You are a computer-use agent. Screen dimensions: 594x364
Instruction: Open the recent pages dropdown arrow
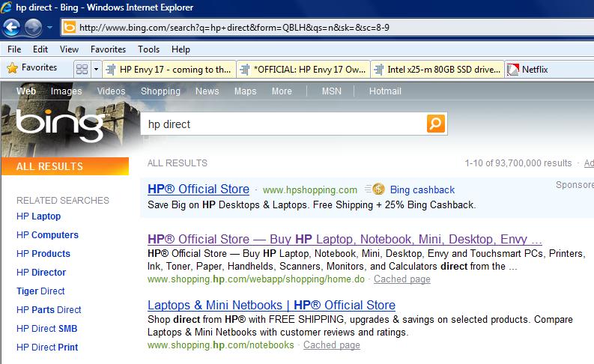(49, 28)
